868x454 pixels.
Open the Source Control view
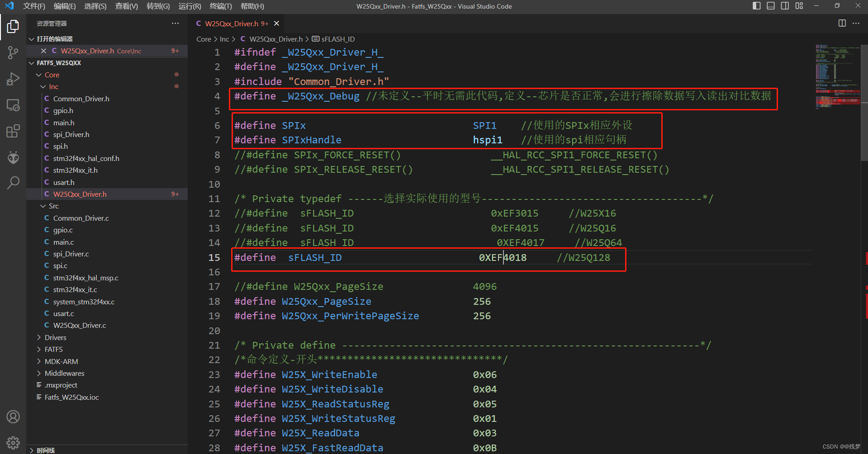[13, 53]
